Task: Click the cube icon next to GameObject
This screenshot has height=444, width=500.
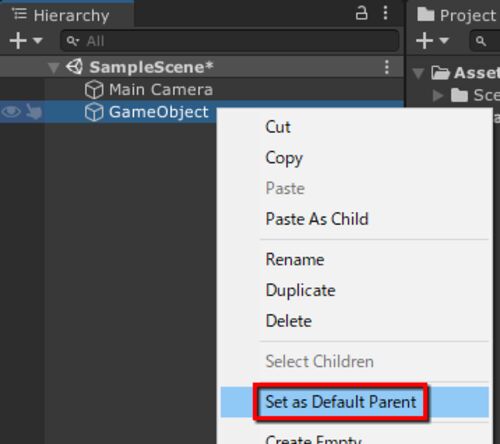Action: pyautogui.click(x=94, y=112)
